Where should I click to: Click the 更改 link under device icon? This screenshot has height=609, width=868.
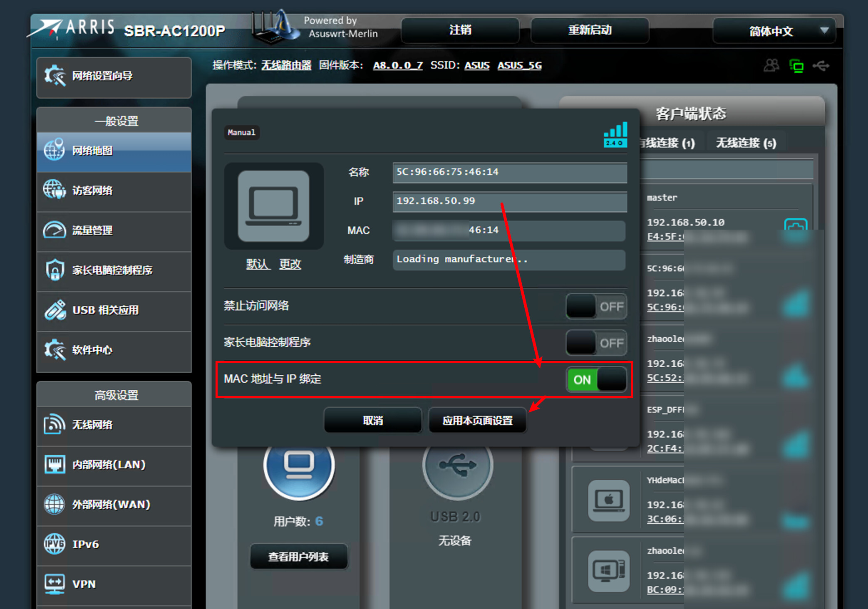[290, 264]
